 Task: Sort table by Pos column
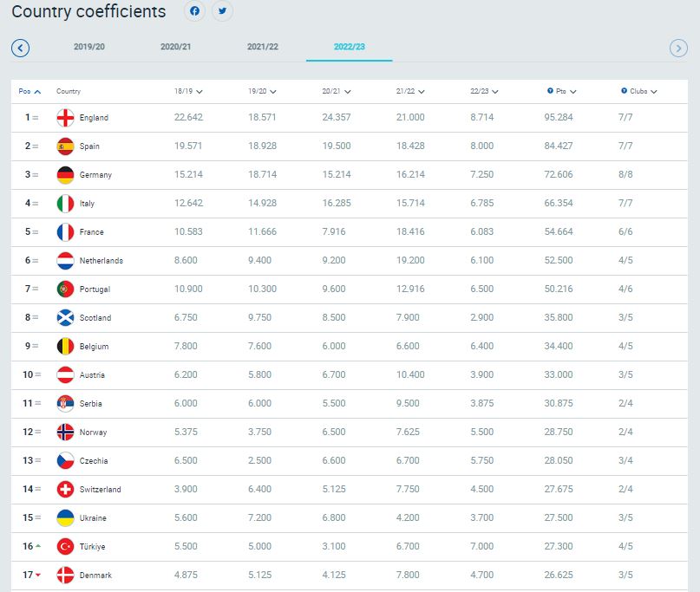(29, 91)
